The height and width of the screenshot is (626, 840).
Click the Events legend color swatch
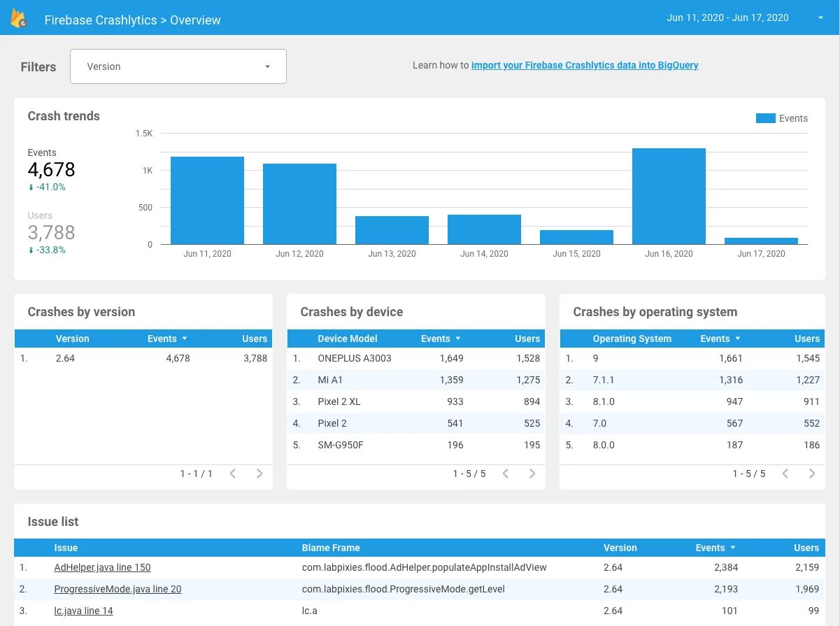click(766, 118)
